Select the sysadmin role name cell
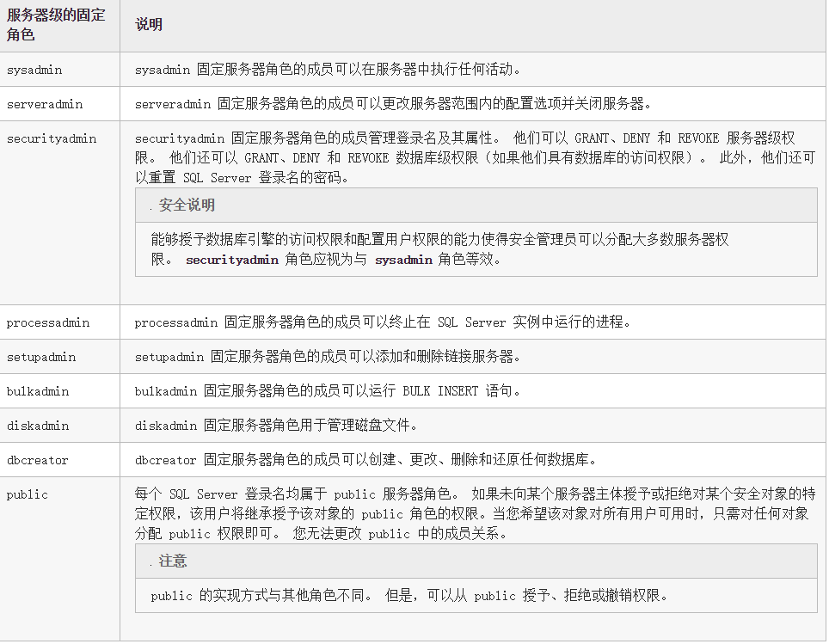The image size is (829, 644). pyautogui.click(x=34, y=70)
